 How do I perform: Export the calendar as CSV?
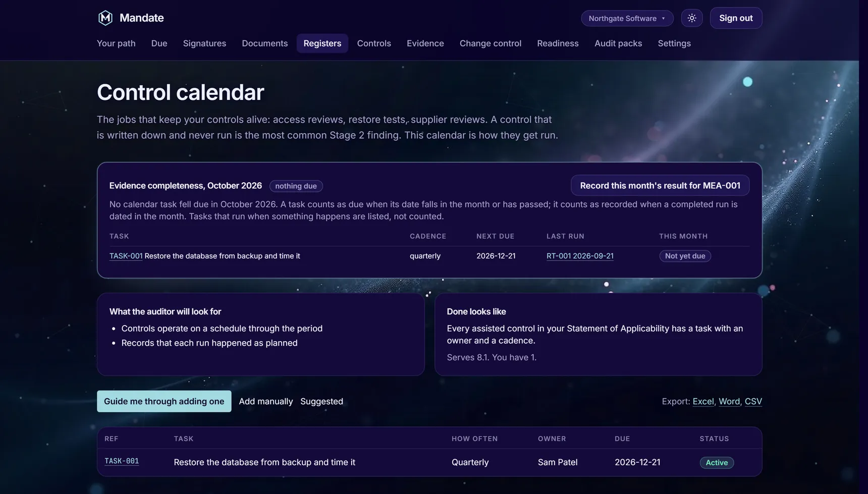pyautogui.click(x=753, y=401)
